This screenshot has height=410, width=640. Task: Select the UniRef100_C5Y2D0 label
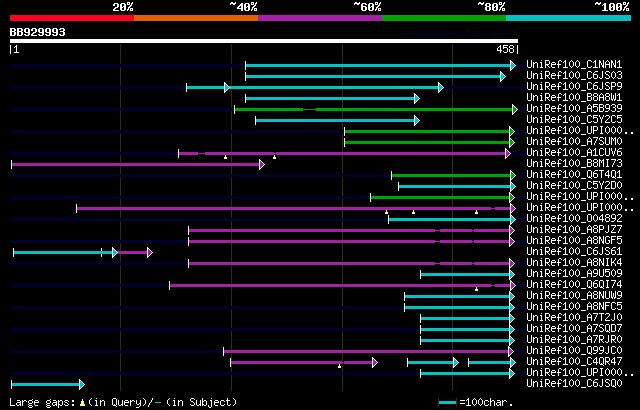(574, 186)
